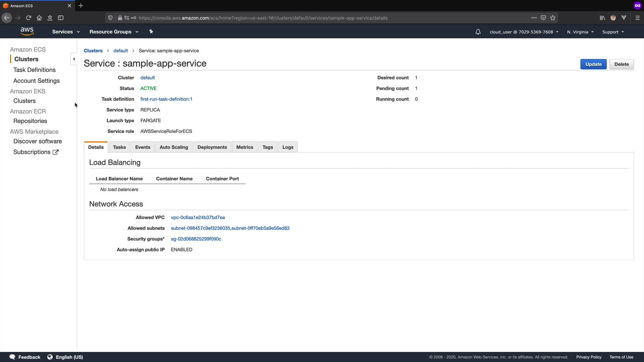The height and width of the screenshot is (362, 644).
Task: Switch to the Deployments tab
Action: point(212,147)
